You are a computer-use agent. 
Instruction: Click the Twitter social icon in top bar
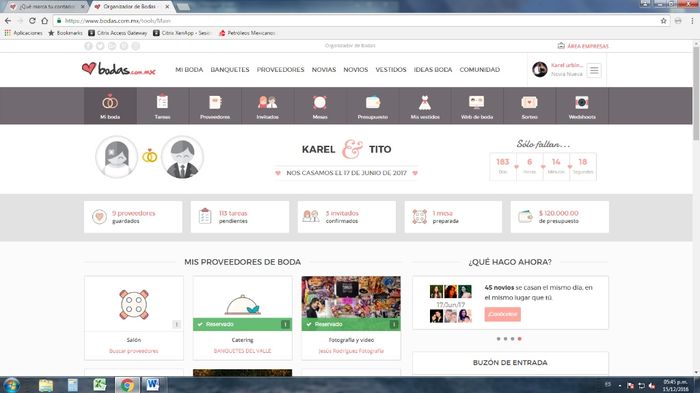(100, 46)
